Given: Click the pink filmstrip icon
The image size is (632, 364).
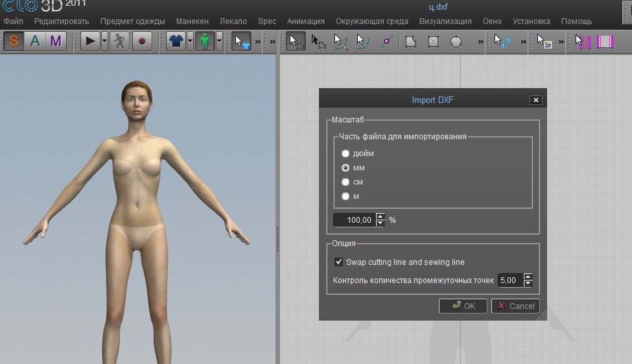Looking at the screenshot, I should tap(605, 41).
